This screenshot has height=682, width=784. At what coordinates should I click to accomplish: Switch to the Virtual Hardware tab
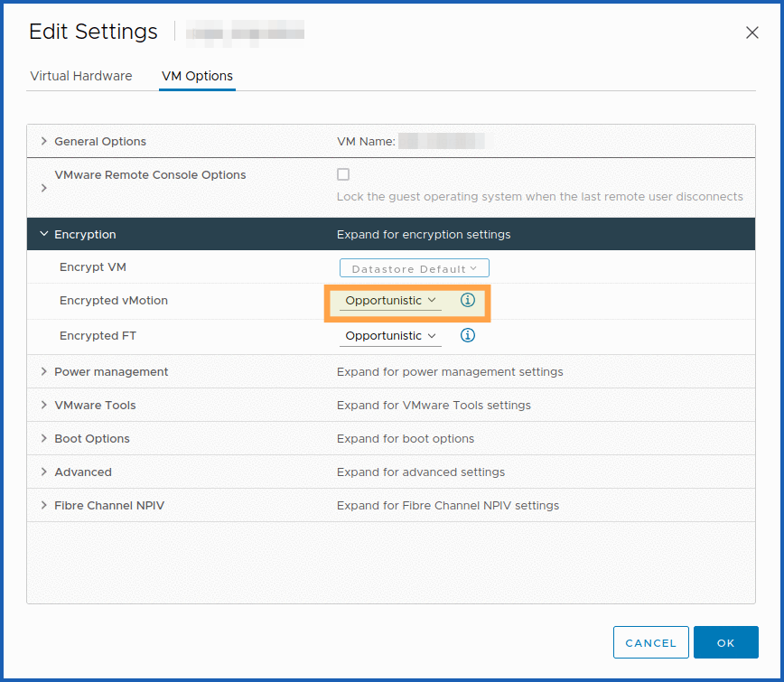pos(80,76)
